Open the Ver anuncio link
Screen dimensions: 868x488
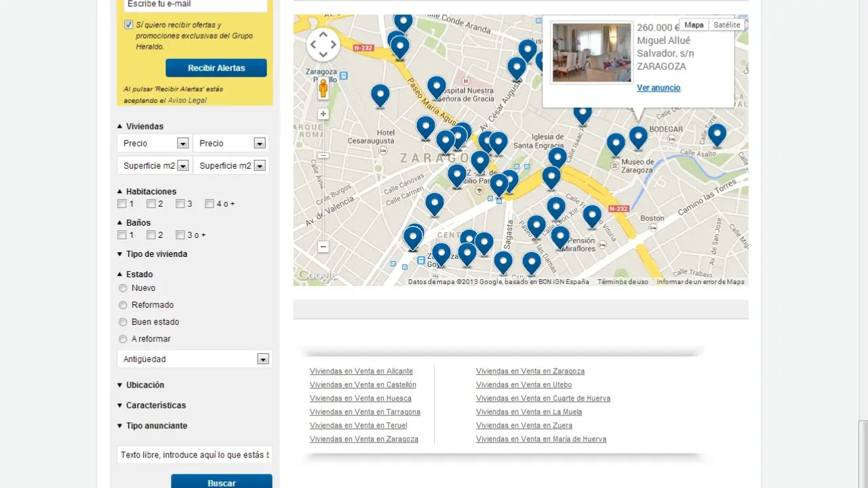click(658, 88)
